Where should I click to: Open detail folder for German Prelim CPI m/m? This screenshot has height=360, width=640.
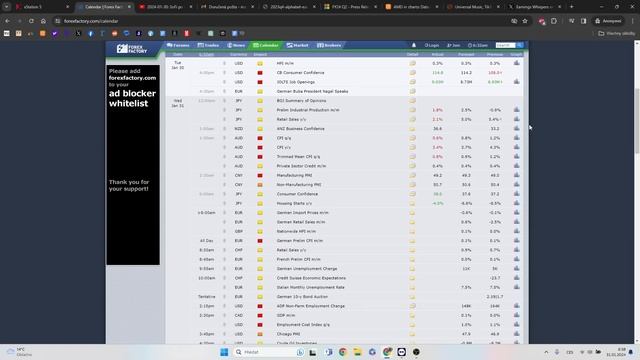[412, 241]
